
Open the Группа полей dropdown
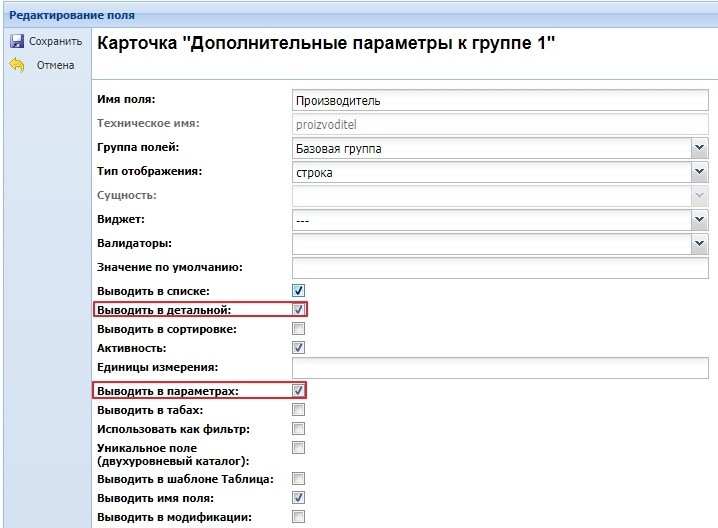(x=699, y=149)
